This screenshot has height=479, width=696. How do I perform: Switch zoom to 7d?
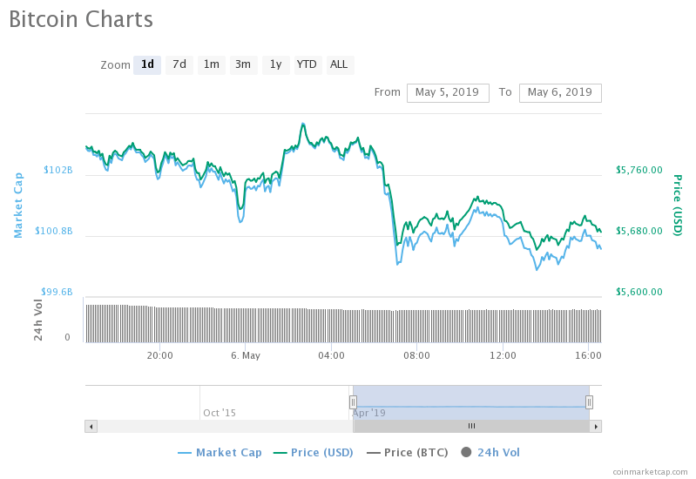coord(179,65)
